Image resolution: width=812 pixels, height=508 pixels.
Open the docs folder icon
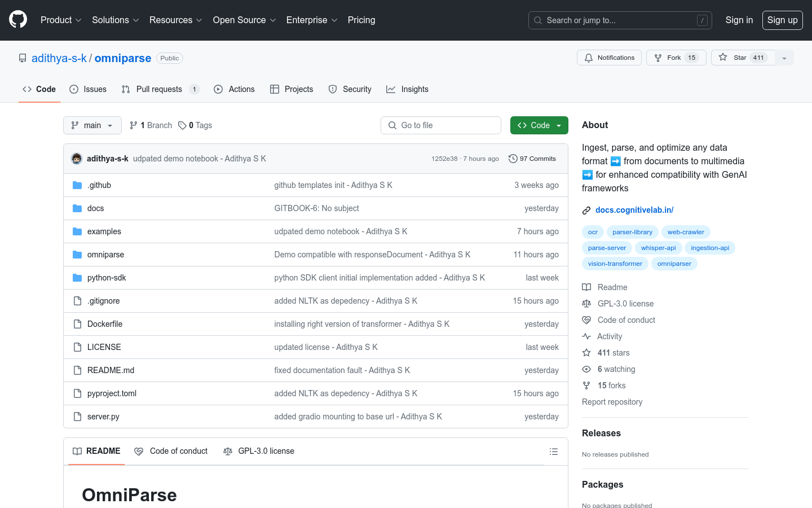pyautogui.click(x=77, y=208)
